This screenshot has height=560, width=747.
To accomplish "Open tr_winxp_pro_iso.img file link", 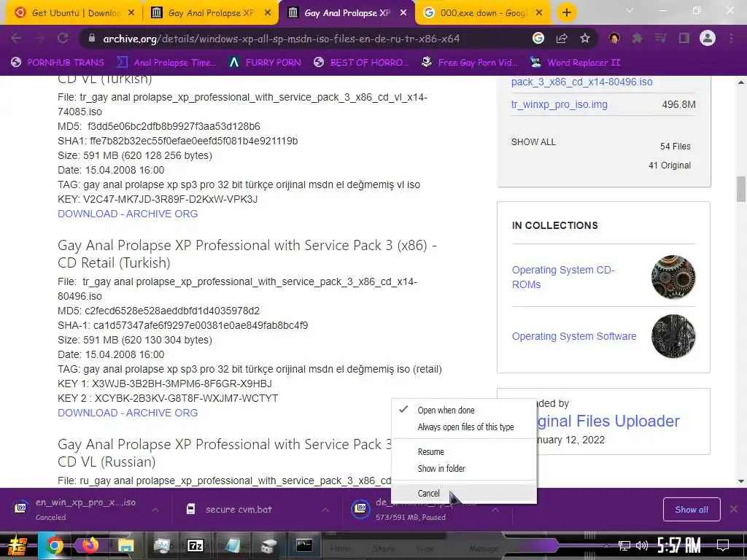I will 560,104.
